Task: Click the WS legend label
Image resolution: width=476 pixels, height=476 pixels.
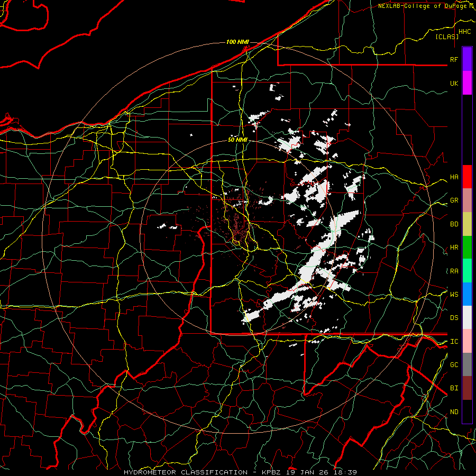Action: click(454, 295)
